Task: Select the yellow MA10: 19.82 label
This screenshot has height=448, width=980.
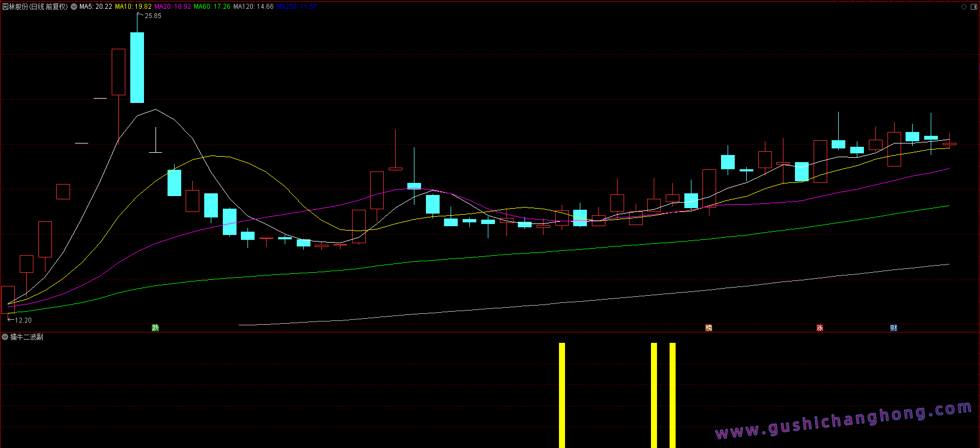Action: tap(133, 7)
